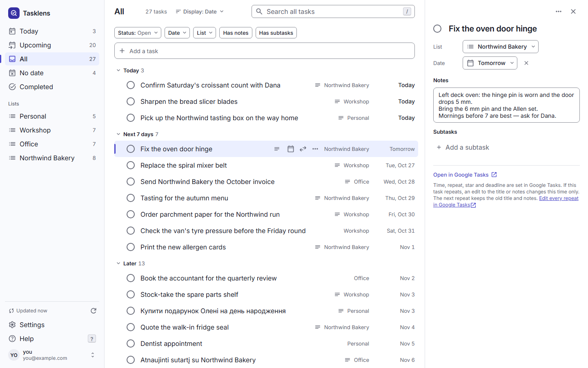The width and height of the screenshot is (588, 368).
Task: Click the move-list arrows icon on the selected task
Action: tap(303, 149)
